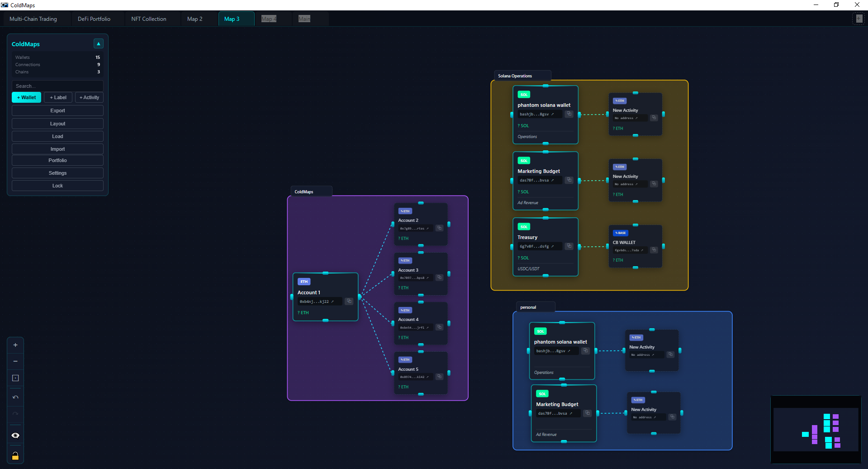Click ETH chain badge on Account 1
Image resolution: width=868 pixels, height=469 pixels.
304,282
